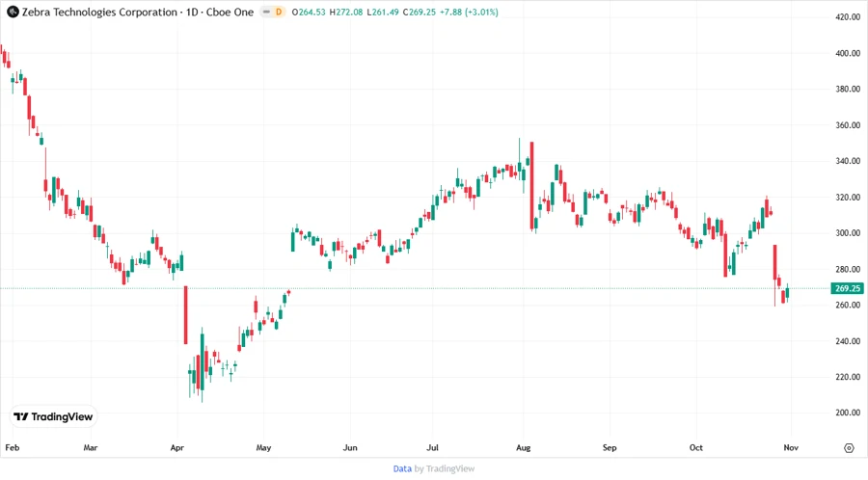Click the TradingView logo badge

click(x=53, y=416)
